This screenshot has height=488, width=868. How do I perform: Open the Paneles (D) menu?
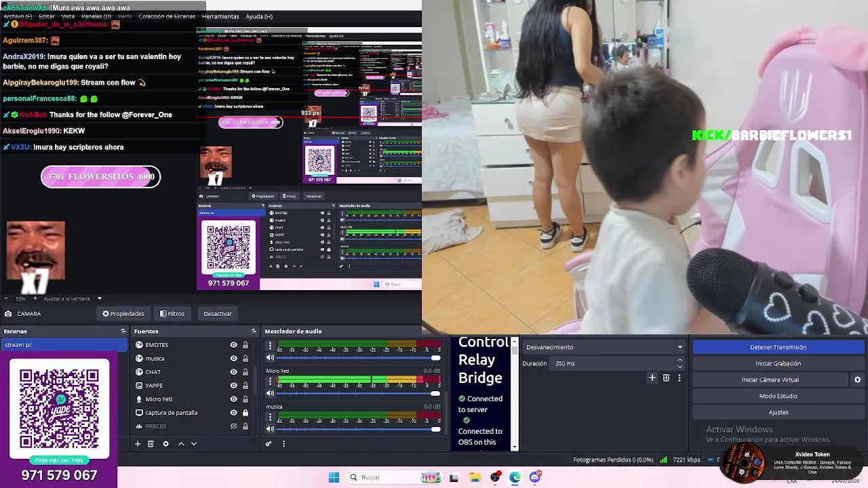click(x=96, y=16)
